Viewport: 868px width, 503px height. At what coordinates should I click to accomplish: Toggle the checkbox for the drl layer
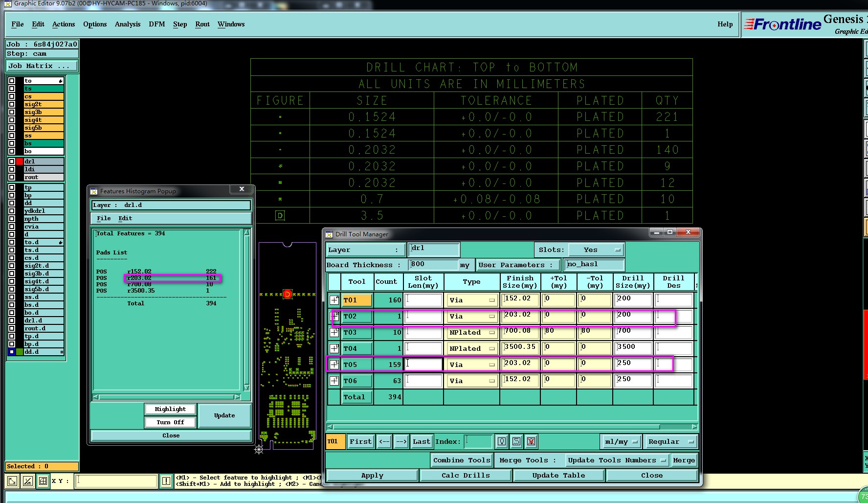[x=12, y=161]
